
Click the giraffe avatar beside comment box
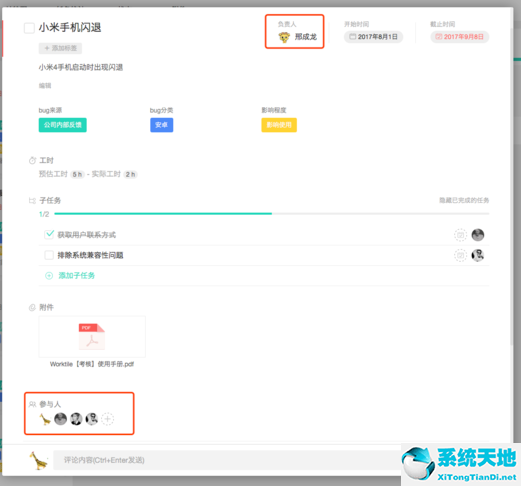pyautogui.click(x=38, y=460)
